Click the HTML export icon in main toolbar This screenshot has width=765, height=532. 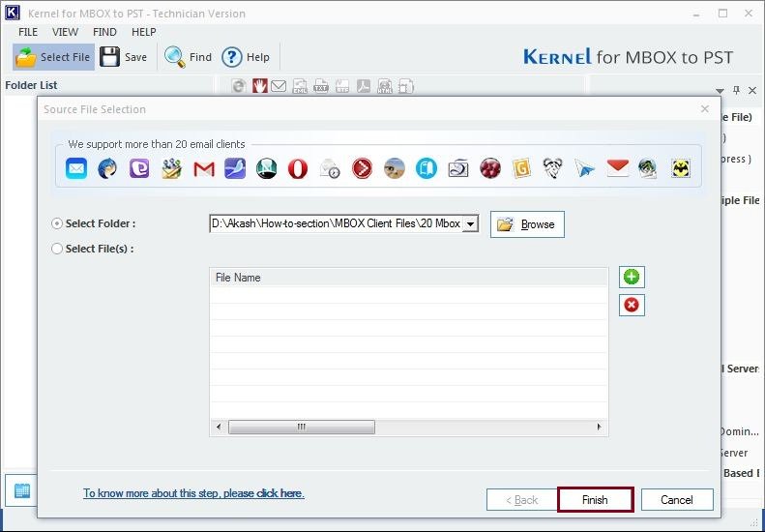[x=385, y=86]
